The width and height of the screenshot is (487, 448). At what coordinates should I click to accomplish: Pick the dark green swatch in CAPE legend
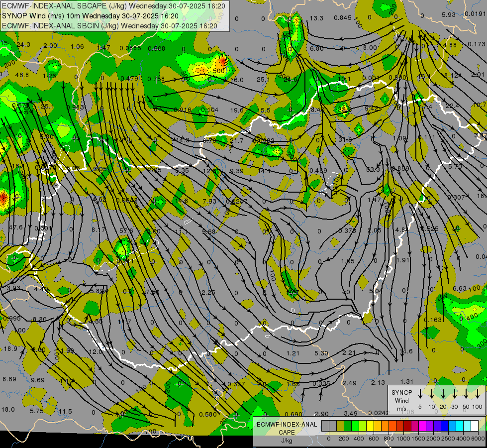point(348,426)
